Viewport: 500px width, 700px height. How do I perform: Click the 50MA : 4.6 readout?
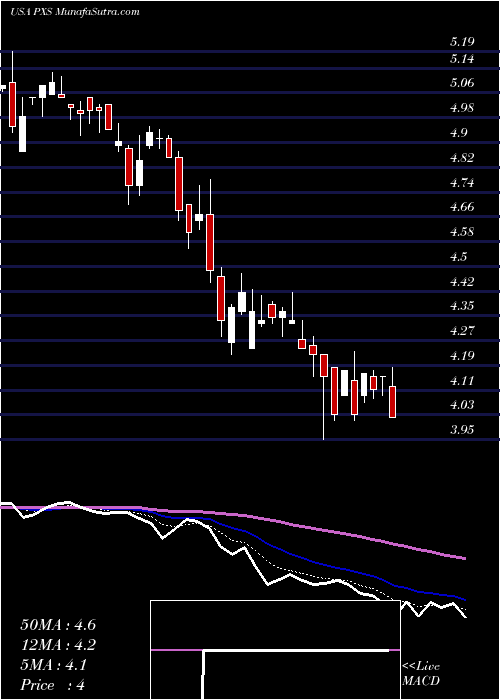(58, 625)
